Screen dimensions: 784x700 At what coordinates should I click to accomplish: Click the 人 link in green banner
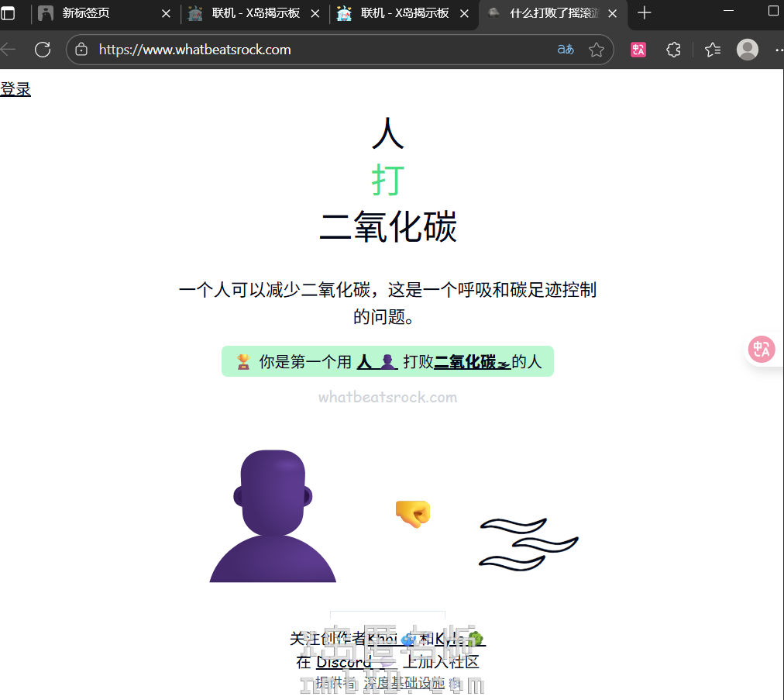pyautogui.click(x=377, y=361)
